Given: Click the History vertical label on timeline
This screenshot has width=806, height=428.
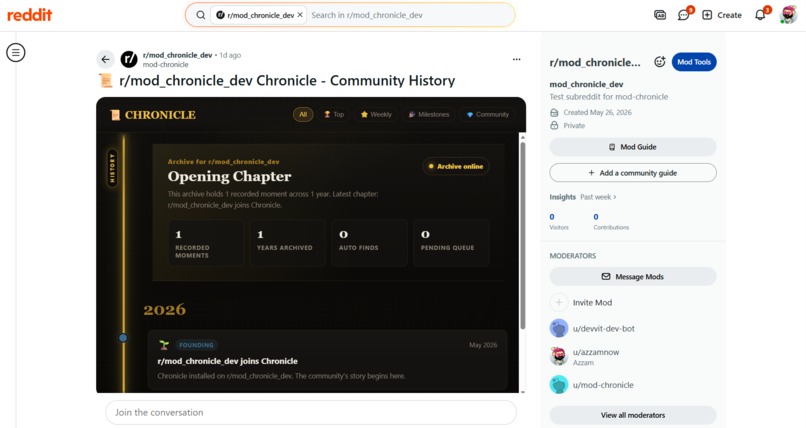Looking at the screenshot, I should point(112,169).
